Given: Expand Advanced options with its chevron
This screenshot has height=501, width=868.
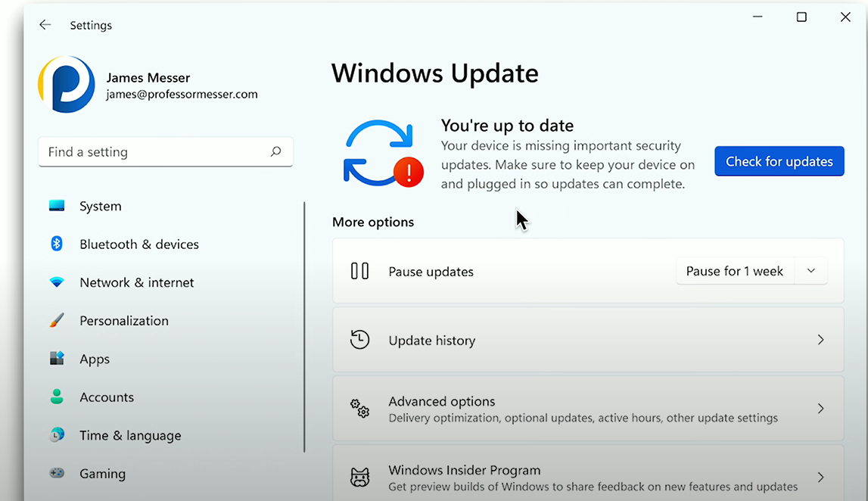Looking at the screenshot, I should (820, 409).
